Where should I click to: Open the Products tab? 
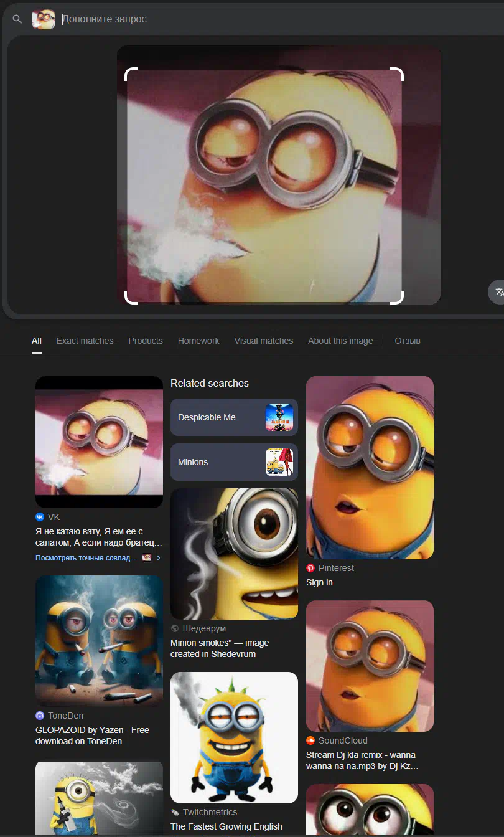tap(146, 341)
